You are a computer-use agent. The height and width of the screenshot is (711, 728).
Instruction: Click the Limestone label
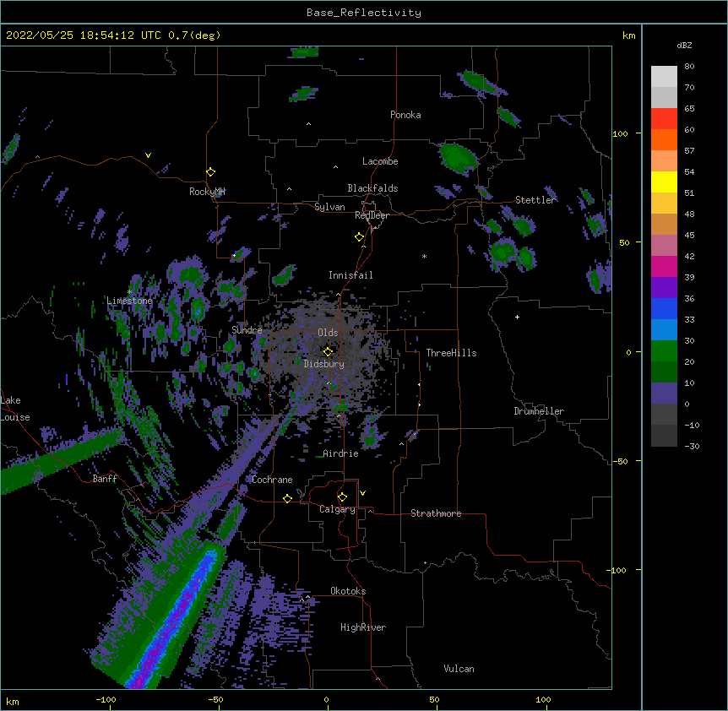pyautogui.click(x=129, y=301)
